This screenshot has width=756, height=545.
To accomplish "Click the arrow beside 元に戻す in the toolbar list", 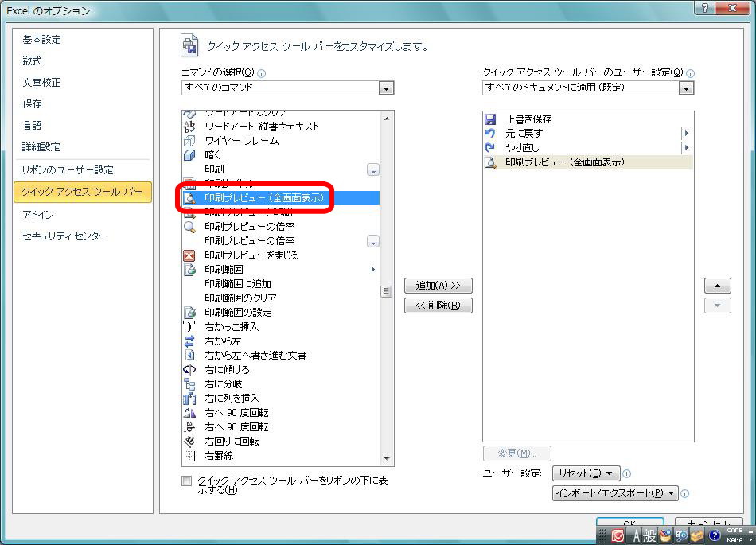I will 687,134.
